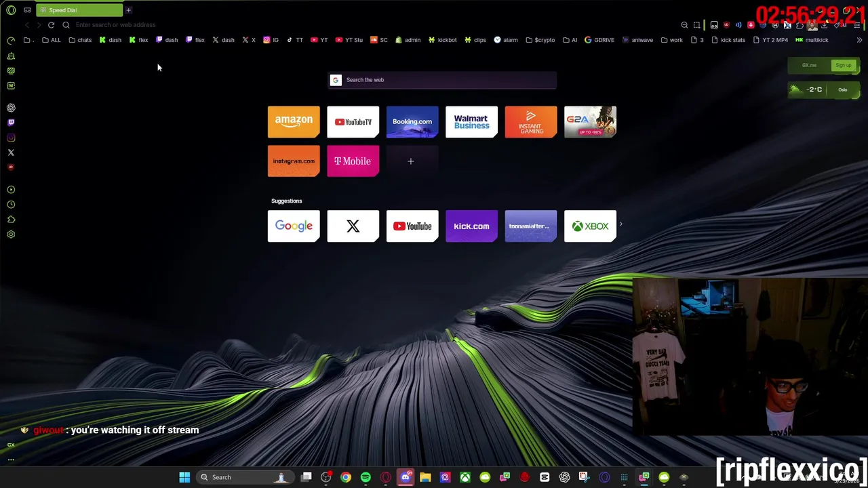The image size is (868, 488).
Task: Open the sidebar Player icon
Action: [11, 190]
